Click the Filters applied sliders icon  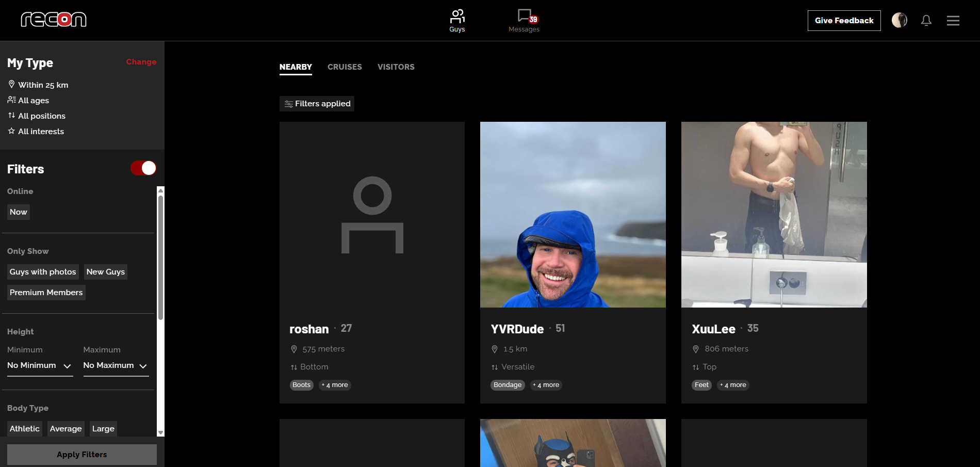289,104
